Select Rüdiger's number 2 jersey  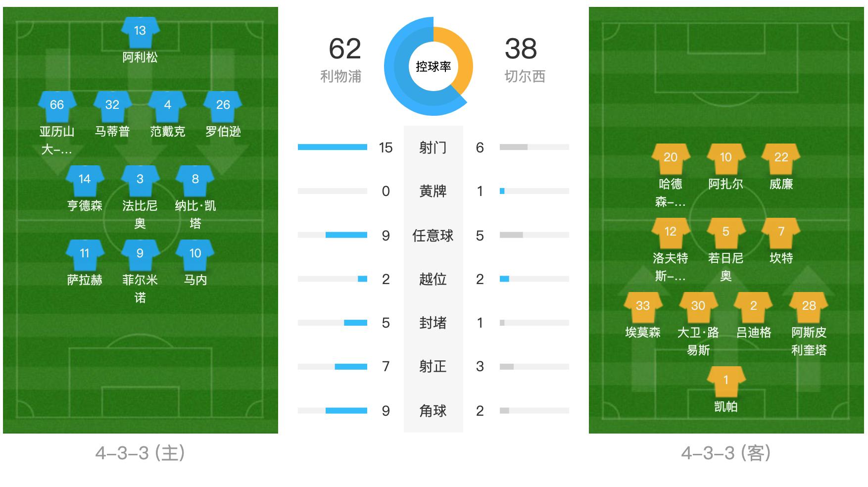click(754, 306)
